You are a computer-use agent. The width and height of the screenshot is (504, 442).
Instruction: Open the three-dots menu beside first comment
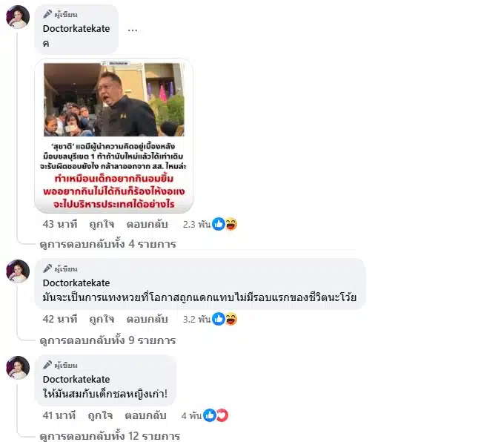[133, 30]
